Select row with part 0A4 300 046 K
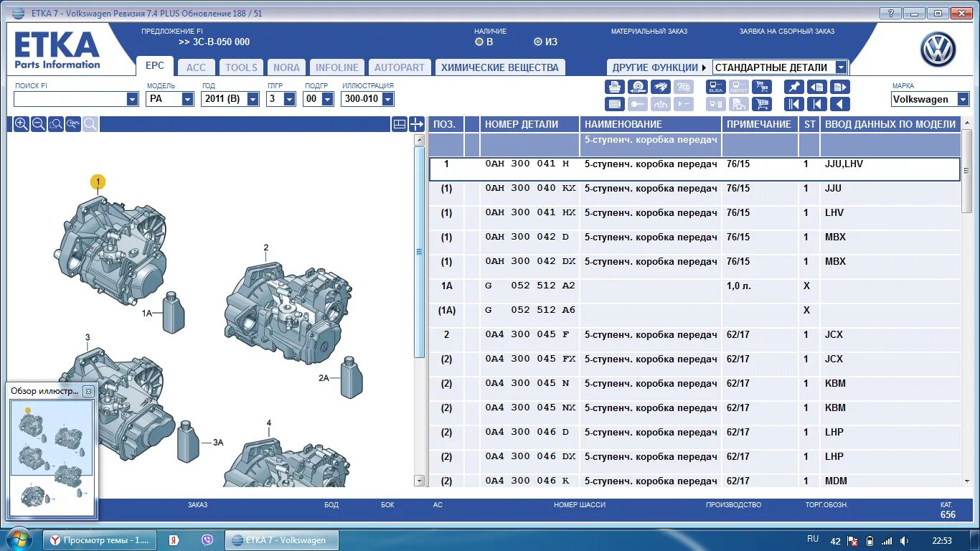This screenshot has height=551, width=980. pos(694,481)
